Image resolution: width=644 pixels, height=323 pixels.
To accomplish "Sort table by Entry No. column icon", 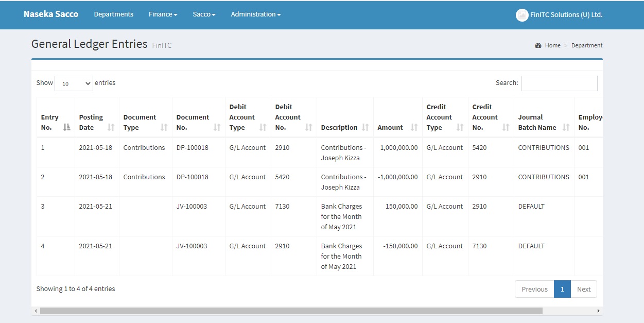I will (66, 127).
